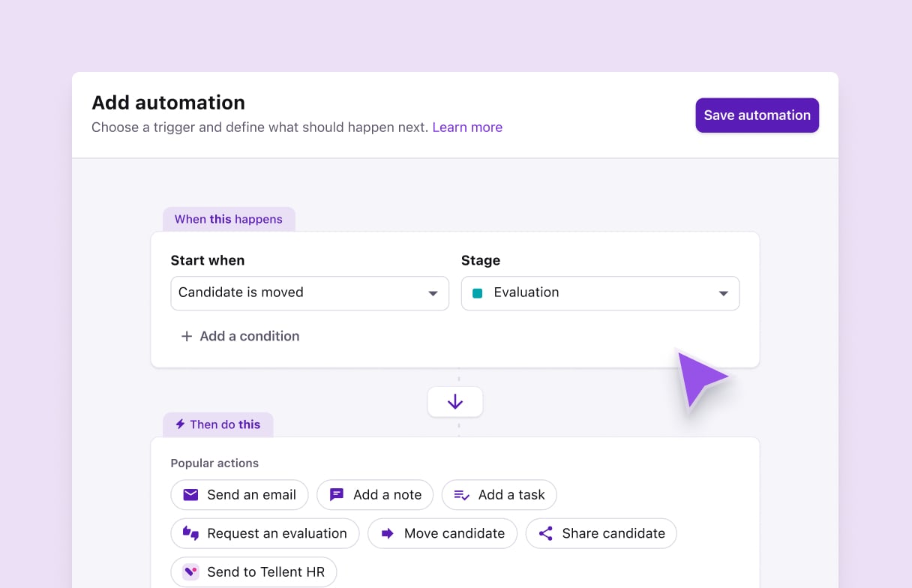Select the Send an email envelope icon

point(190,494)
